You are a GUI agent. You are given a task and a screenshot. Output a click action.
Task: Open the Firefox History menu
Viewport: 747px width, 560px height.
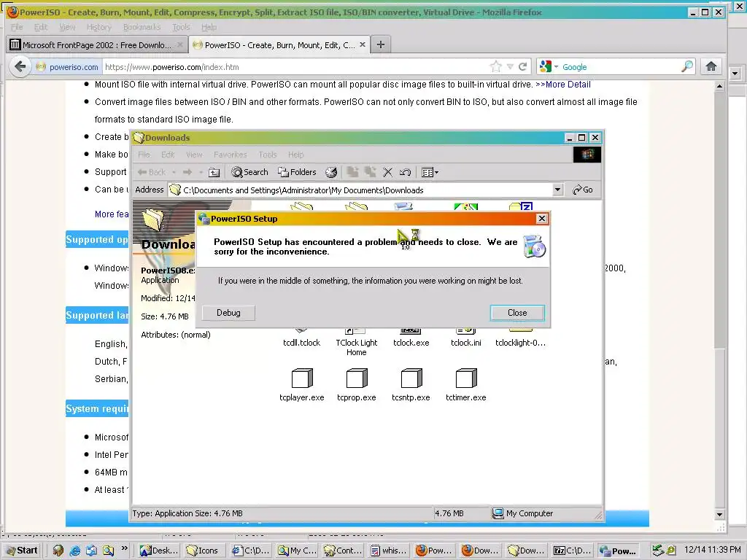point(99,27)
